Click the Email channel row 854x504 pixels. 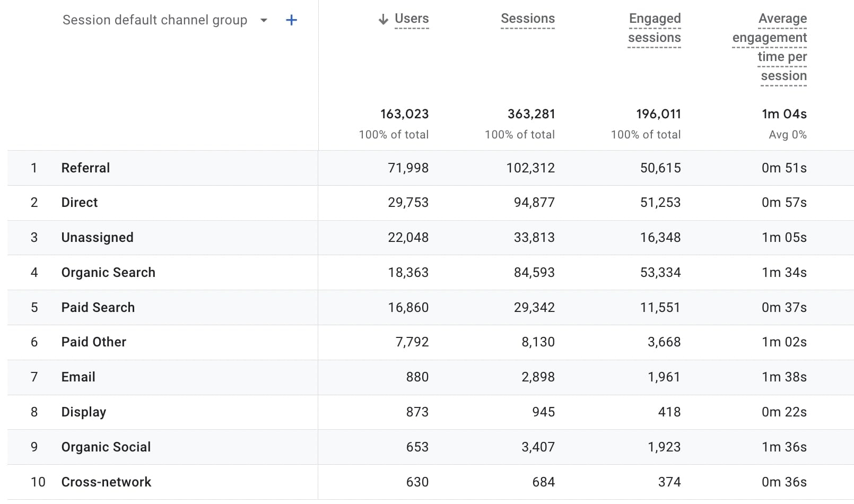coord(79,377)
